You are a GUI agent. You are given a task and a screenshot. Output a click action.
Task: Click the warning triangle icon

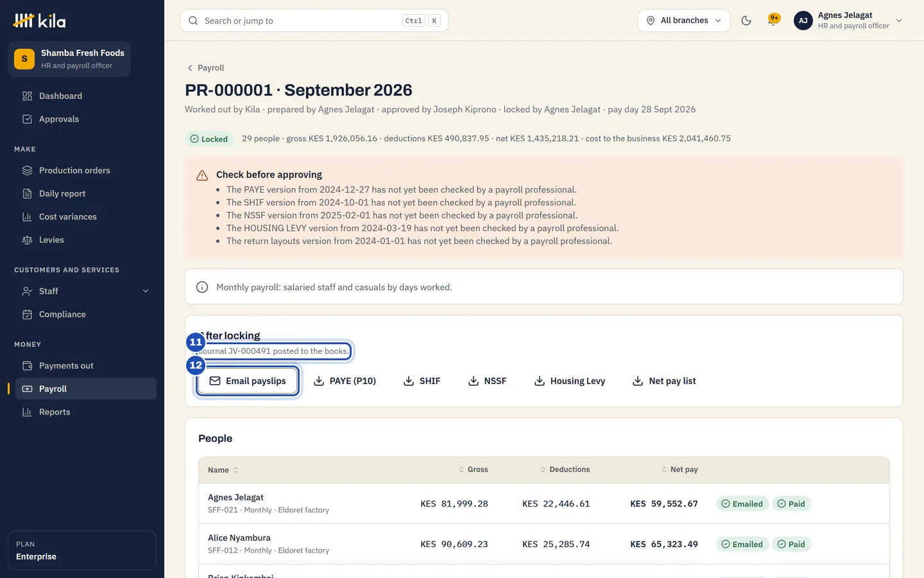click(x=202, y=175)
